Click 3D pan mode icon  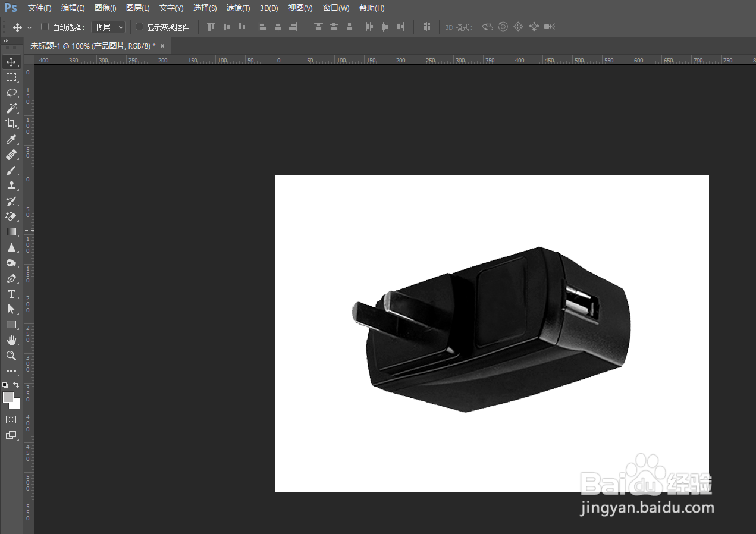tap(518, 27)
